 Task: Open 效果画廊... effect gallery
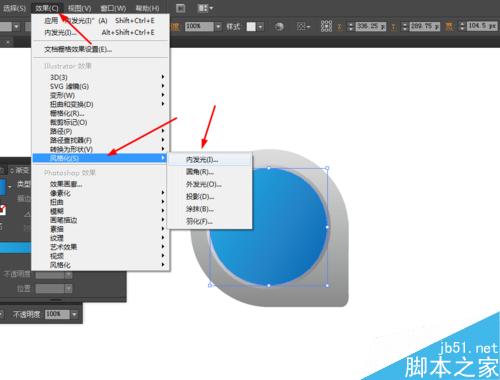click(100, 184)
